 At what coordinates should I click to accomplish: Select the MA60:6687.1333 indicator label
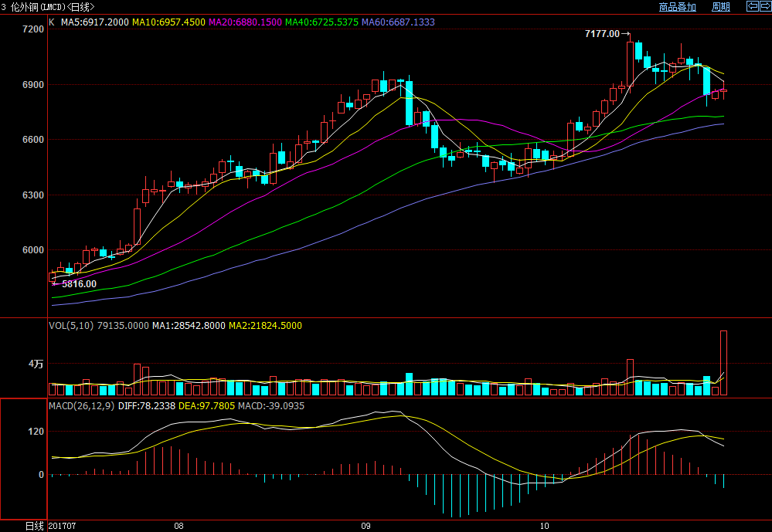click(398, 22)
